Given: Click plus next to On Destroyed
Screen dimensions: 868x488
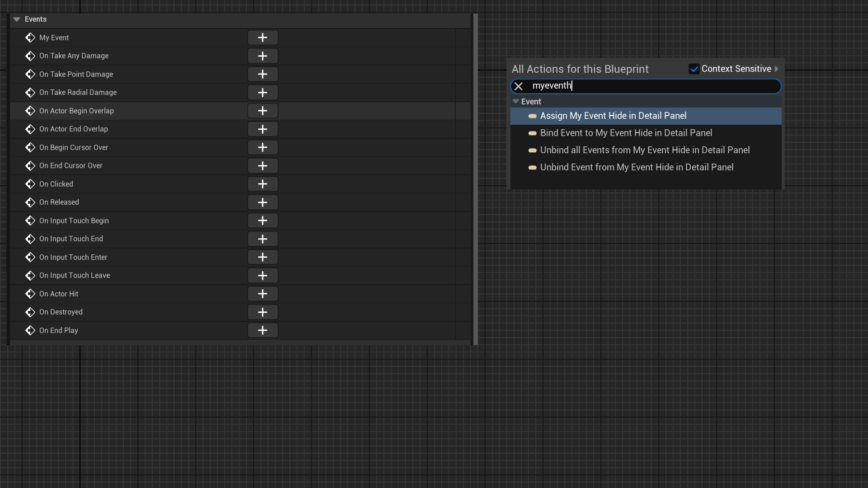Looking at the screenshot, I should (263, 312).
